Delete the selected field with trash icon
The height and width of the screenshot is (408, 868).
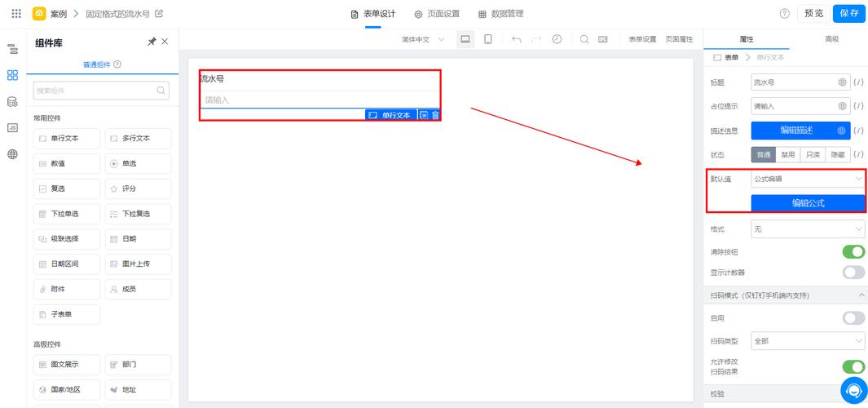click(x=435, y=115)
